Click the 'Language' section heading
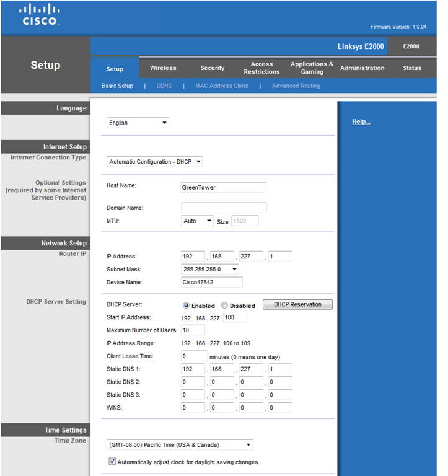 pyautogui.click(x=71, y=108)
